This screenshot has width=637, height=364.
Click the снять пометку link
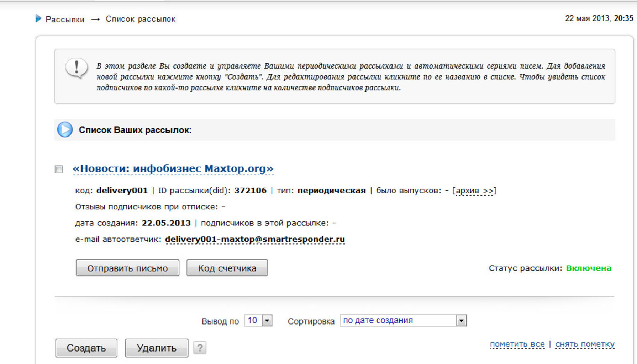click(585, 344)
